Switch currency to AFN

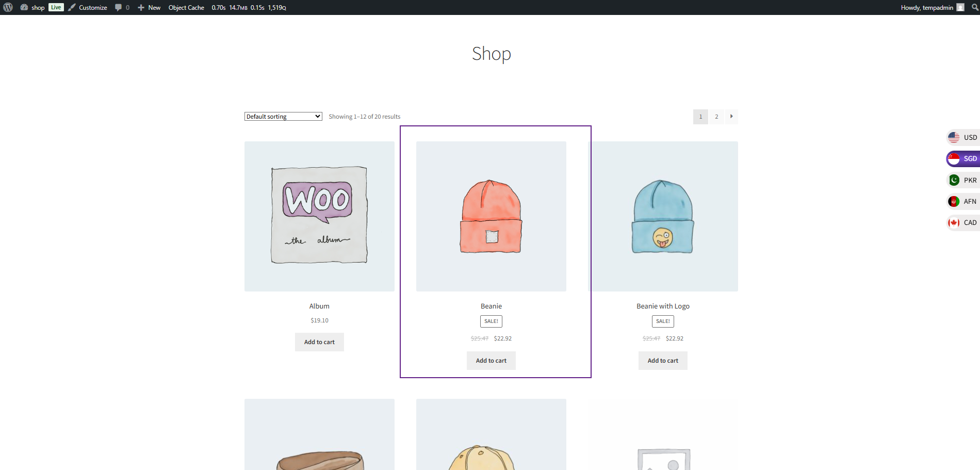click(963, 201)
